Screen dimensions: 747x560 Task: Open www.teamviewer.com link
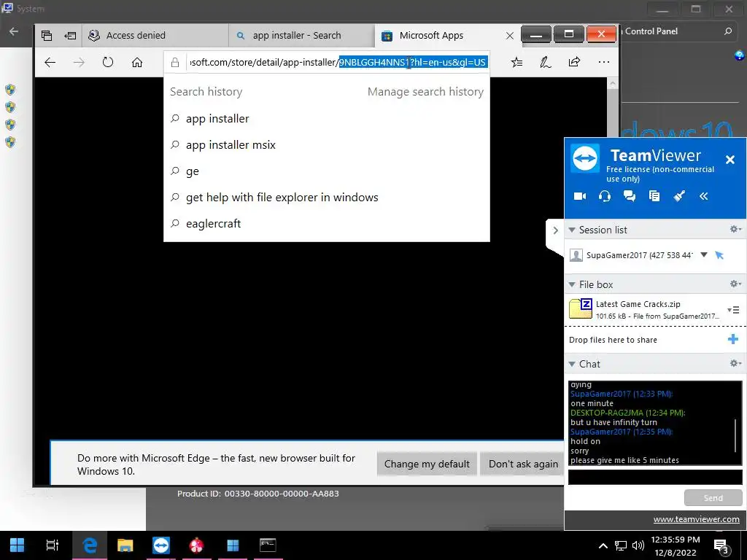pyautogui.click(x=696, y=519)
